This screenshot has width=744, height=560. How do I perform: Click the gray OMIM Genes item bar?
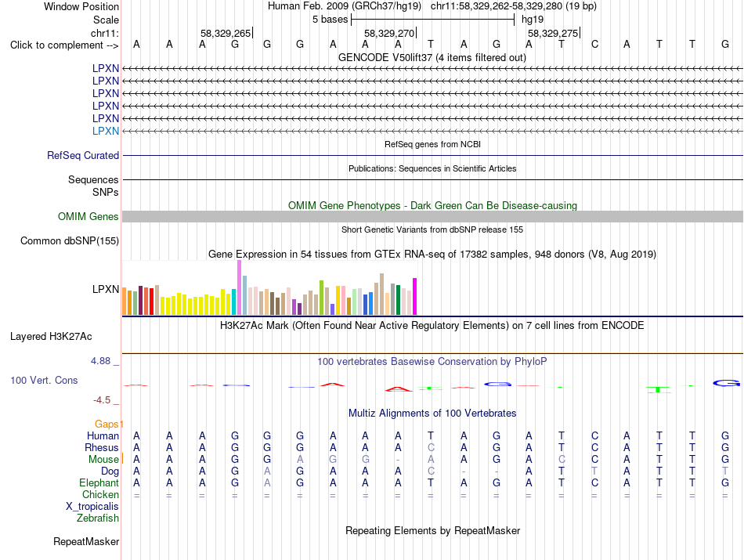(x=432, y=216)
